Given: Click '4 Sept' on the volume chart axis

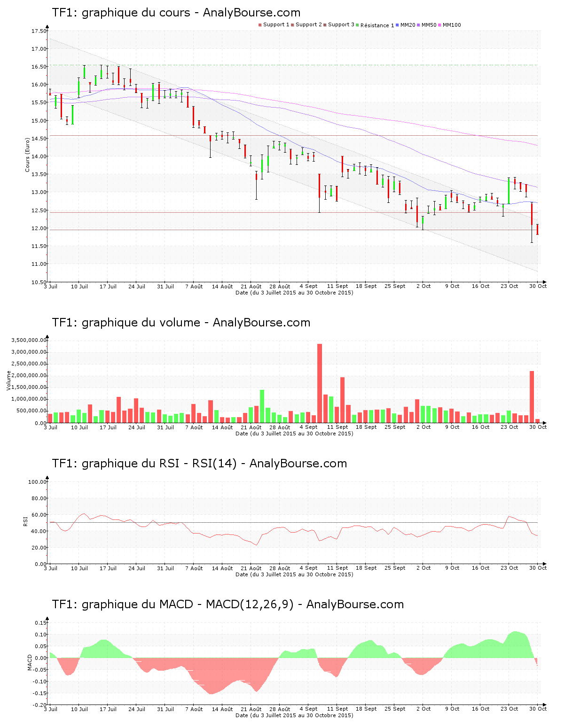Looking at the screenshot, I should (308, 427).
